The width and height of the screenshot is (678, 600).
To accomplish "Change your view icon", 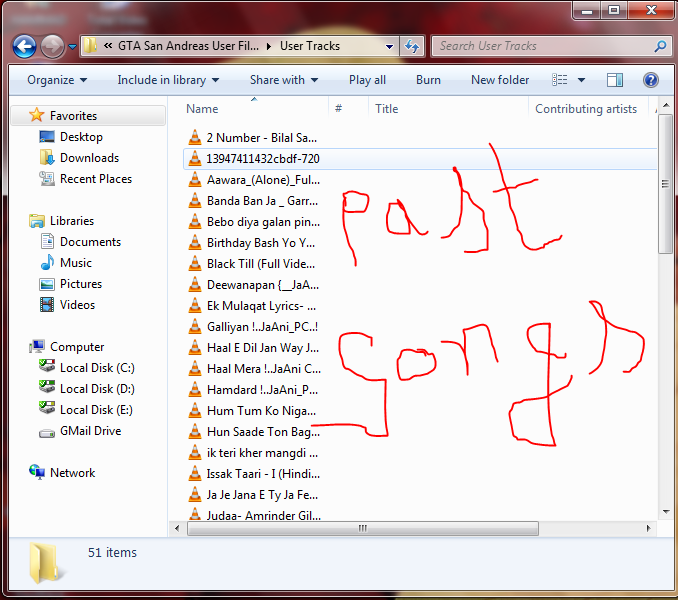I will [x=560, y=80].
